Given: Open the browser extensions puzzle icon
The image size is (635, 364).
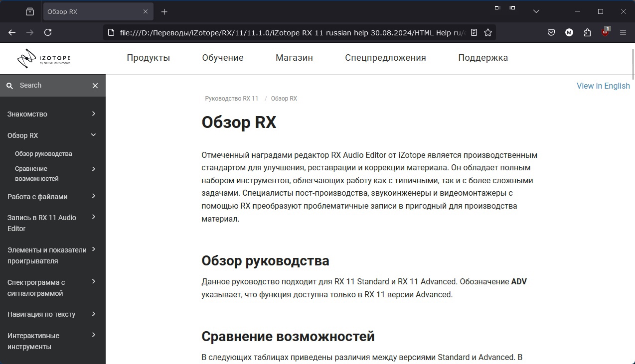Looking at the screenshot, I should click(587, 32).
